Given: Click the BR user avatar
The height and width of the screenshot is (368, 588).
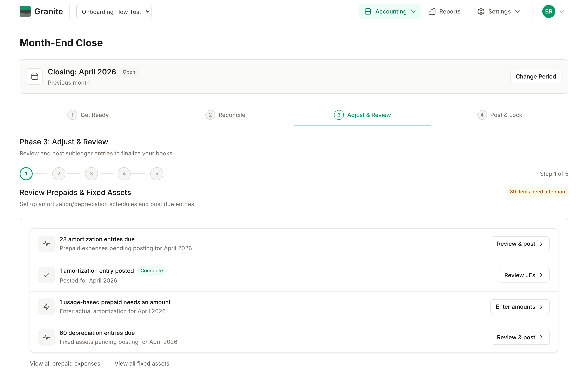Looking at the screenshot, I should 549,11.
